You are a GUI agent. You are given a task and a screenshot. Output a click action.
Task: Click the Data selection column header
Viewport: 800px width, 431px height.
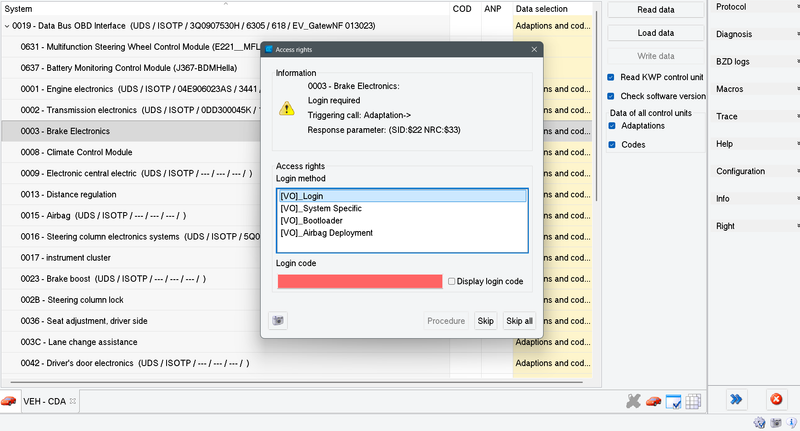tap(553, 9)
